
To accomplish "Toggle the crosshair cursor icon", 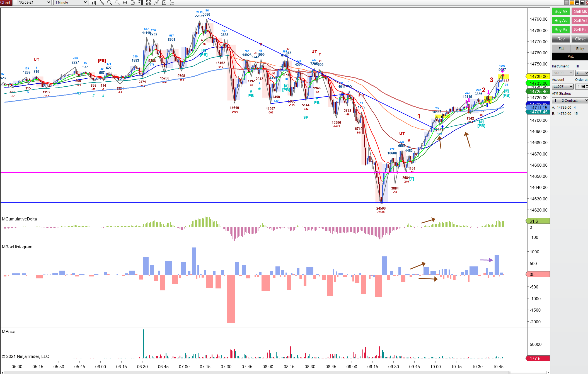I will pos(125,3).
